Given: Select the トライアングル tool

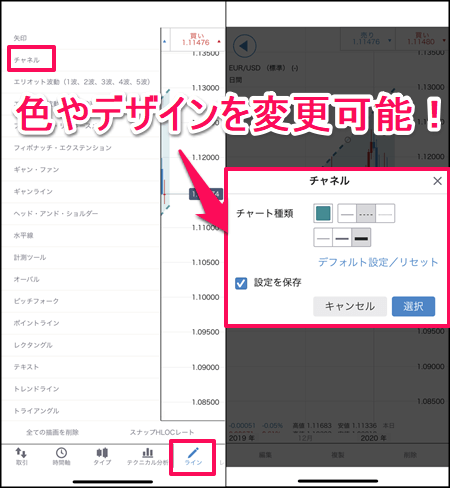Looking at the screenshot, I should pyautogui.click(x=36, y=411).
